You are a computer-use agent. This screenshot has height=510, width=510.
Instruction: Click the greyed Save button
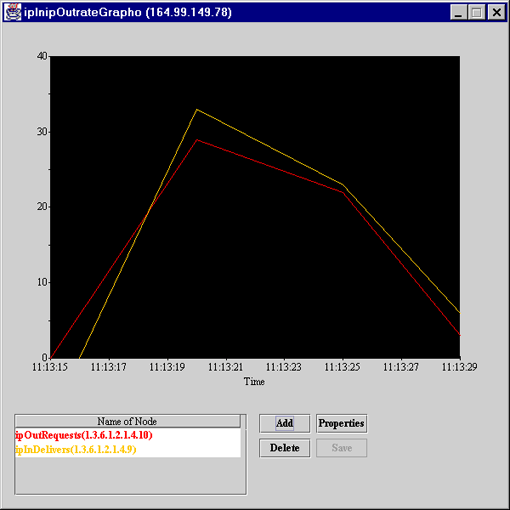point(341,448)
